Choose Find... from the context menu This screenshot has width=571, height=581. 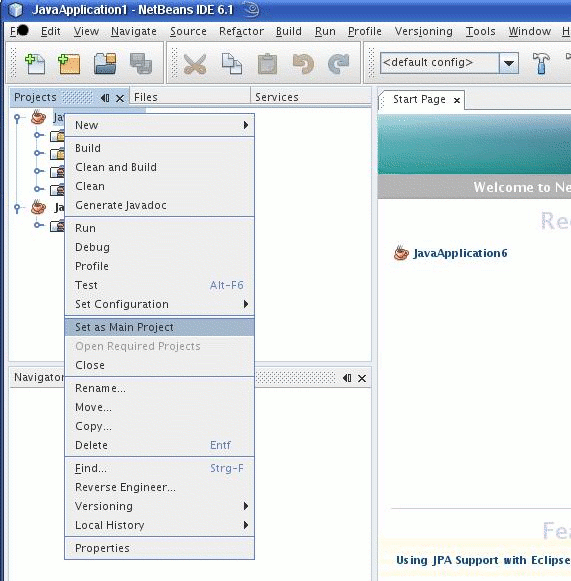coord(159,468)
